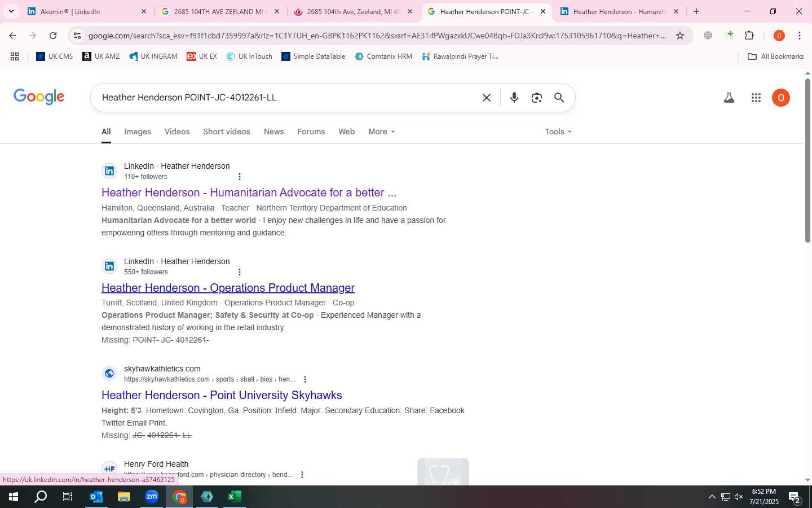Open Heather Henderson - Operations Product Manager link
This screenshot has width=812, height=508.
coord(228,288)
